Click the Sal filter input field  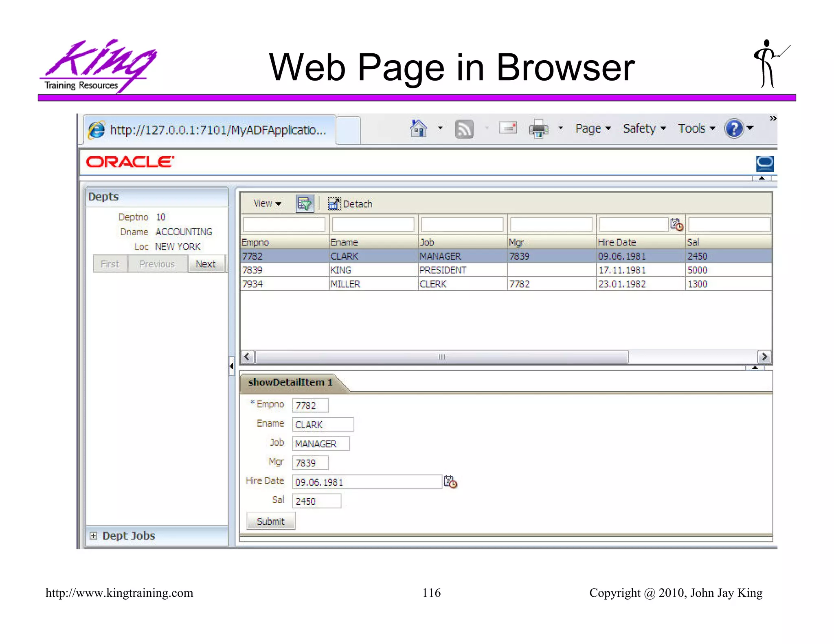(x=729, y=224)
